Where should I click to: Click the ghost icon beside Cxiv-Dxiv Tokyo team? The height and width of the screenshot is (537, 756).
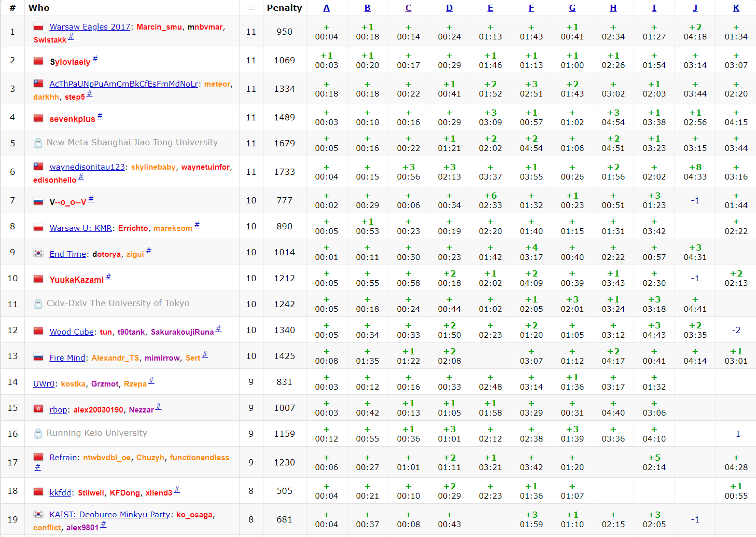click(38, 304)
